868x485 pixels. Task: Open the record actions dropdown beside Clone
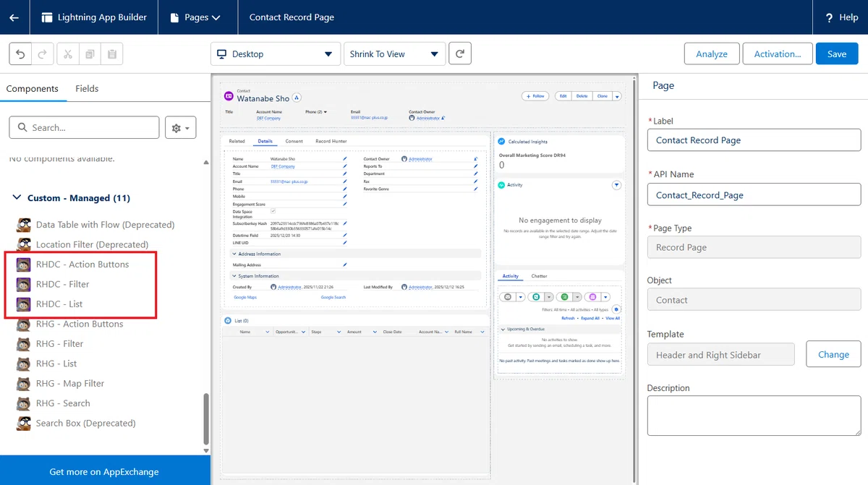click(x=617, y=96)
